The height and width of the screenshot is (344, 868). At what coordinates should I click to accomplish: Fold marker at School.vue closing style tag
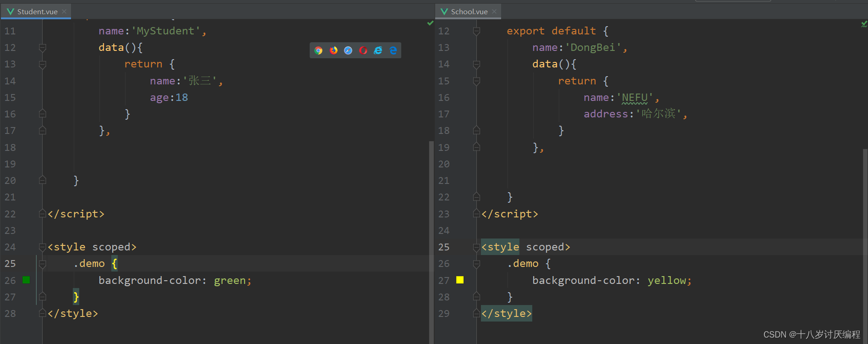(476, 313)
